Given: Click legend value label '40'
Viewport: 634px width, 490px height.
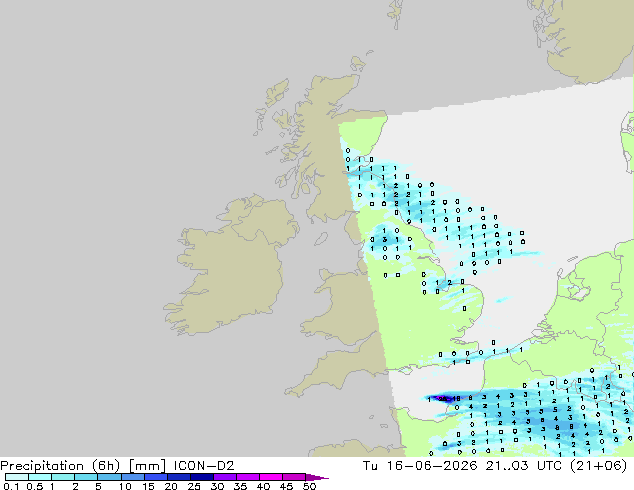Looking at the screenshot, I should point(263,486).
